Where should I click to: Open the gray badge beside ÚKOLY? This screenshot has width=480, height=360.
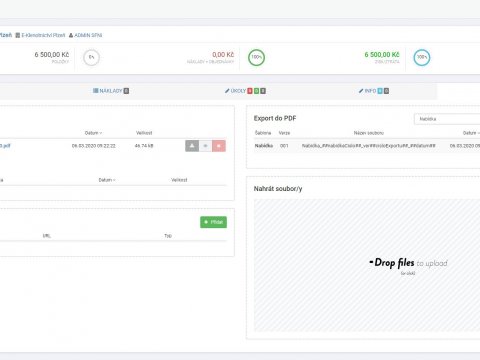pyautogui.click(x=263, y=91)
